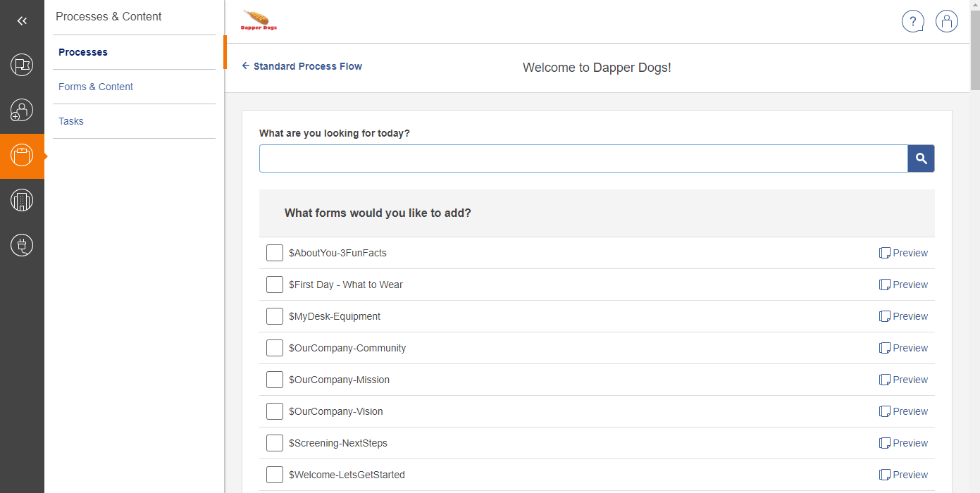The width and height of the screenshot is (980, 493).
Task: Open the user account lock icon
Action: 946,21
